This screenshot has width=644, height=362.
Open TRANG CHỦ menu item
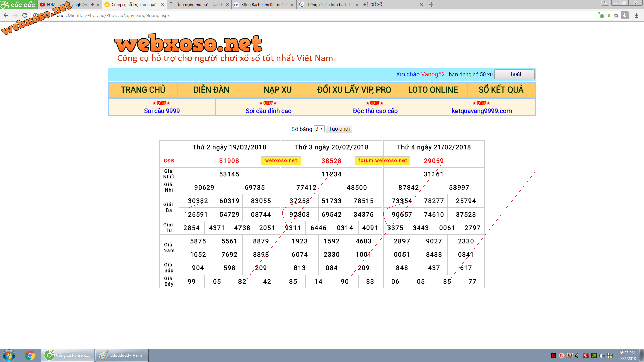point(143,90)
